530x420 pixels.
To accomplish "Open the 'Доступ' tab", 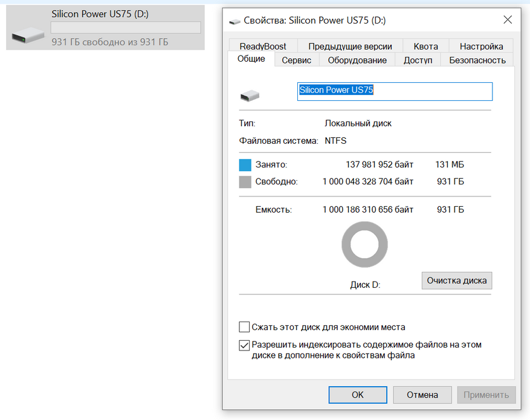I will pos(418,60).
